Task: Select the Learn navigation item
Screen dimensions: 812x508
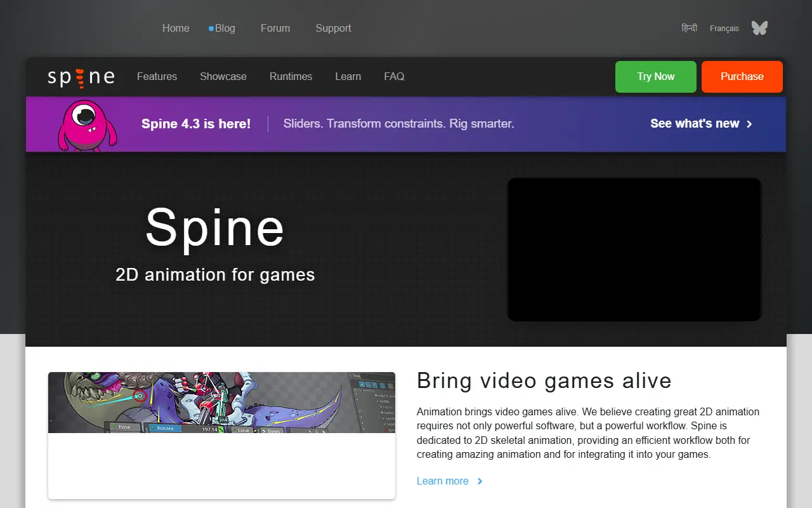Action: 348,76
